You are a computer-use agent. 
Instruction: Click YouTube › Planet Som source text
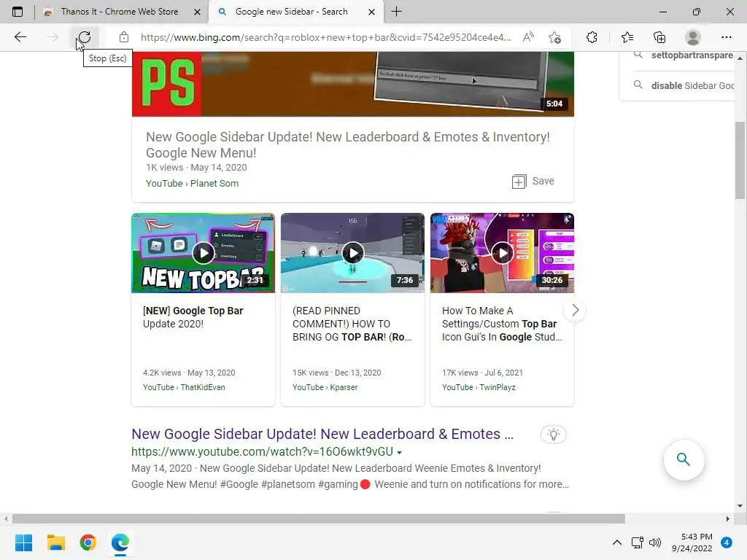click(x=192, y=183)
